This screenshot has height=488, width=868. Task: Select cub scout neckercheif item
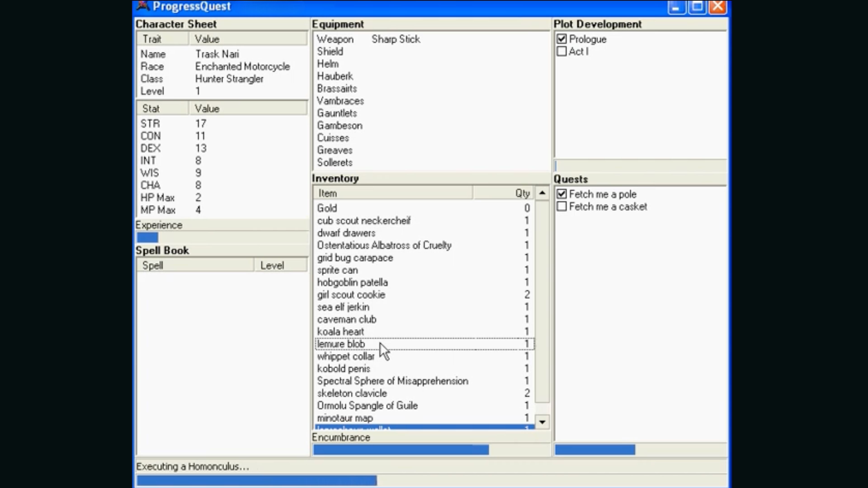coord(425,221)
